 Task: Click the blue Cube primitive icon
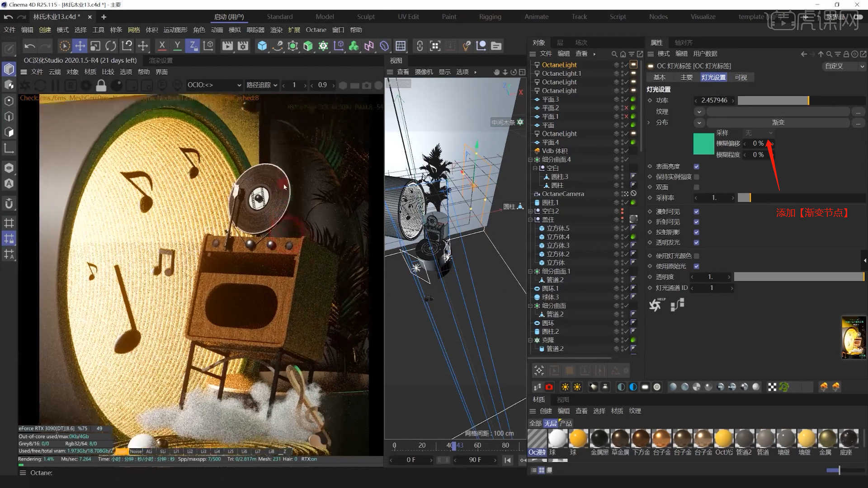[262, 46]
